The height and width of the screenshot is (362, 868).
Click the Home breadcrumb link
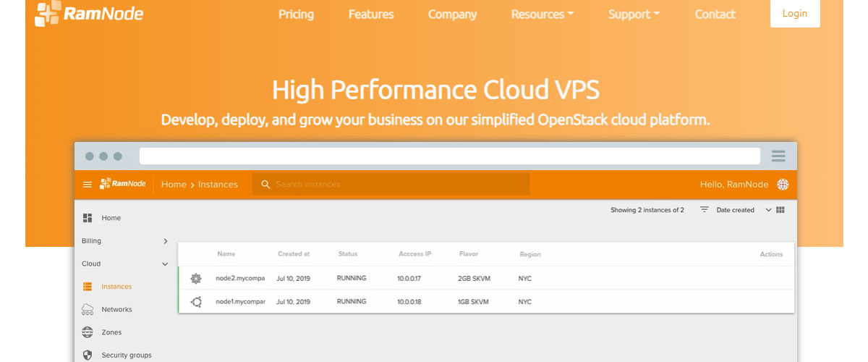coord(174,185)
